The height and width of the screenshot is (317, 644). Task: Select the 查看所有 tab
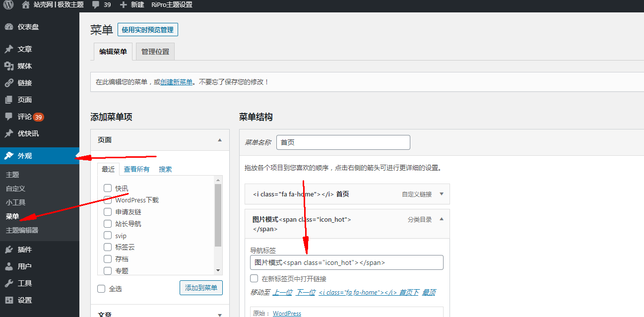pos(136,169)
